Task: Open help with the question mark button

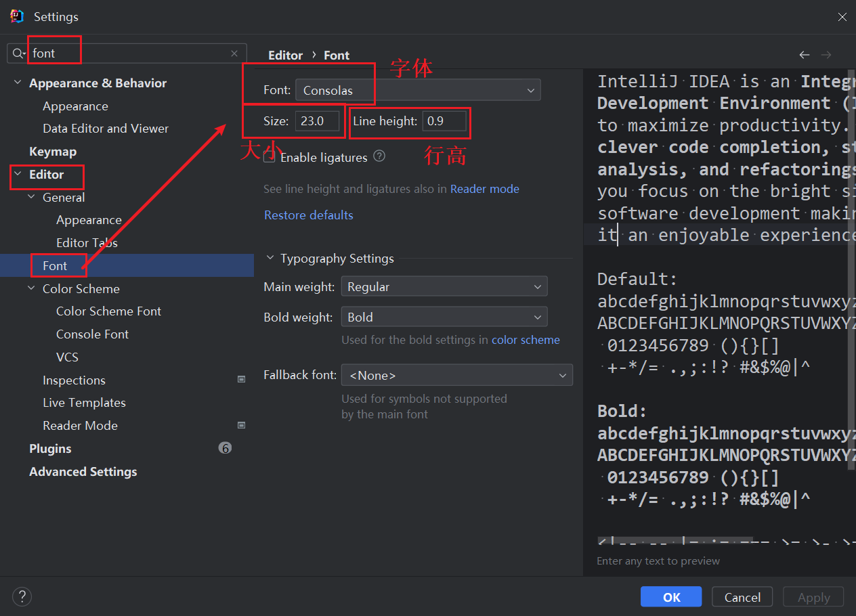Action: (22, 596)
